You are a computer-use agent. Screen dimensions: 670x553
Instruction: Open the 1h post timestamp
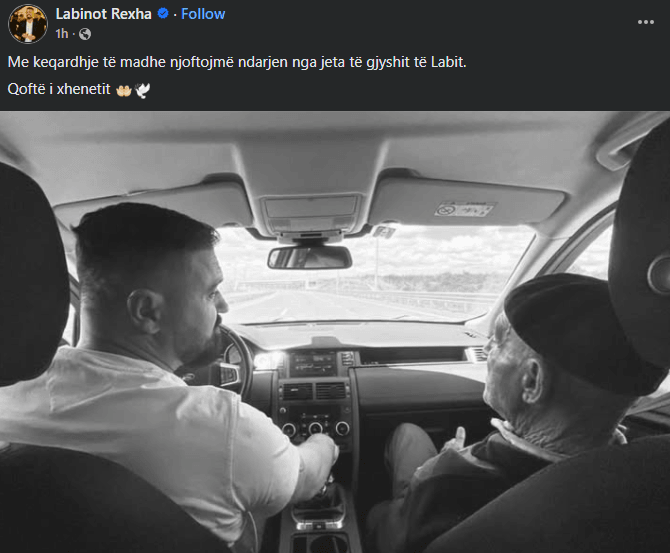click(62, 34)
